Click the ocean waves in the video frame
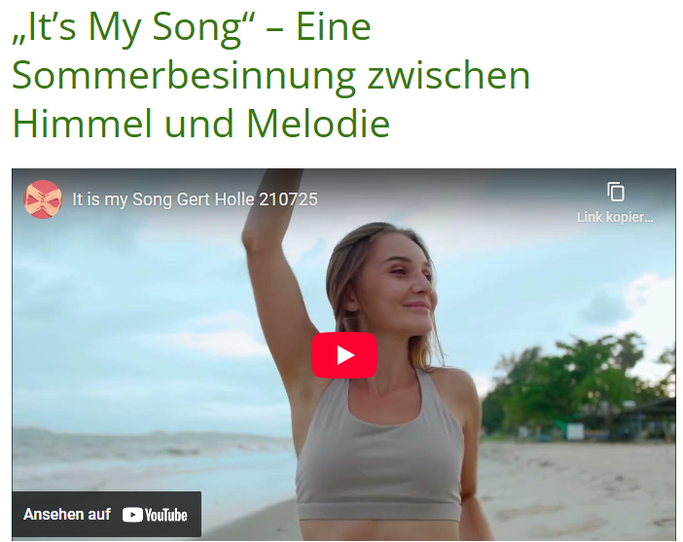683x542 pixels. pos(148,453)
